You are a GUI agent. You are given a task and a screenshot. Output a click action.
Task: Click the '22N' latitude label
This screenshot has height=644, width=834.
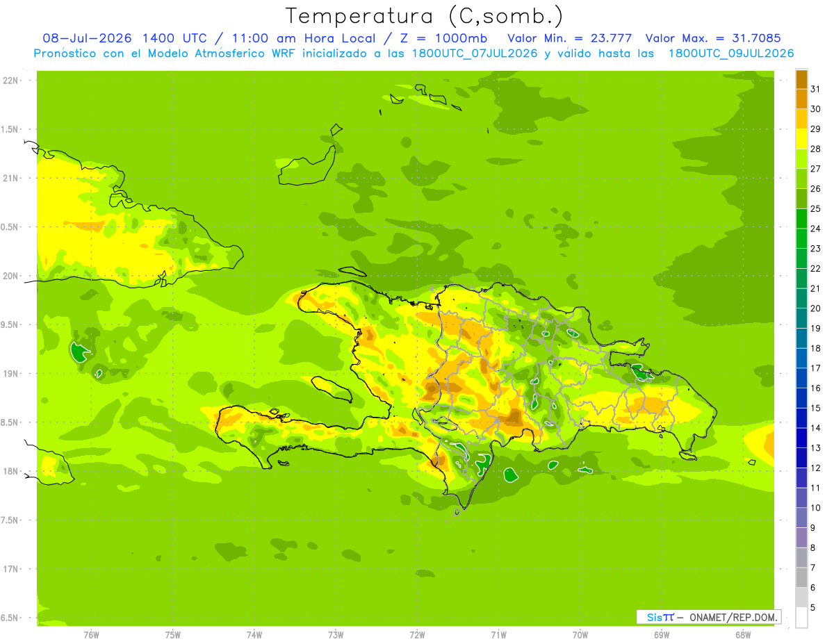[x=11, y=81]
